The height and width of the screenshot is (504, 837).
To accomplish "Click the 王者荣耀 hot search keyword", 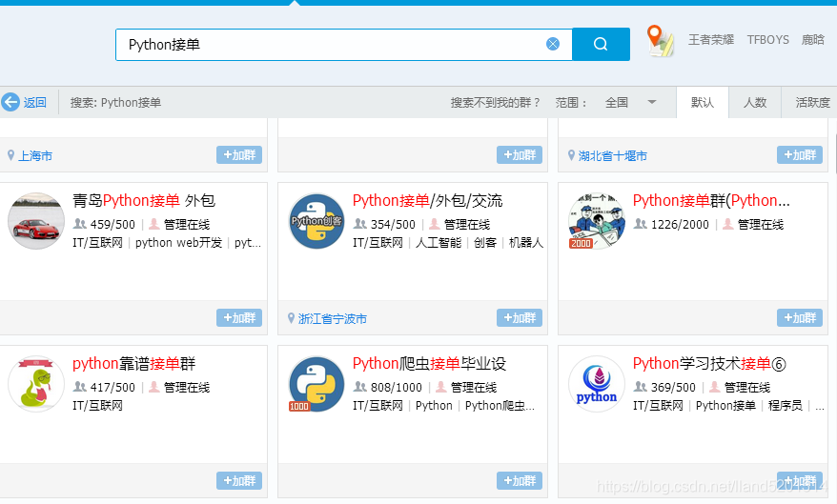I will point(710,40).
